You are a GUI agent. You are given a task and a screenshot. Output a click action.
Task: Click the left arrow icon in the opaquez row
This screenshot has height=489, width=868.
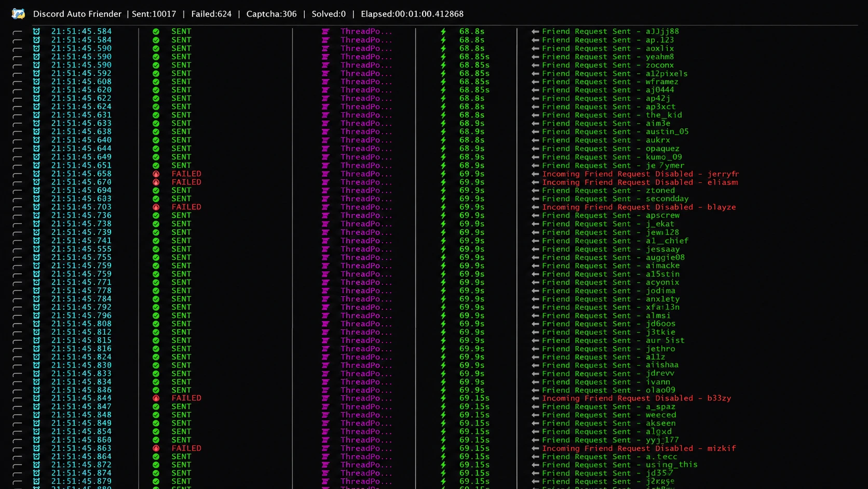point(535,149)
